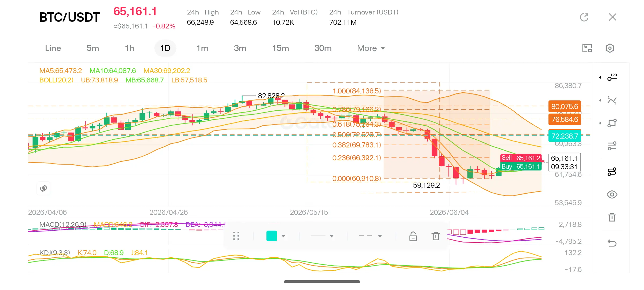Open the drawing adjustment sliders tool
The image size is (644, 290).
pyautogui.click(x=612, y=146)
